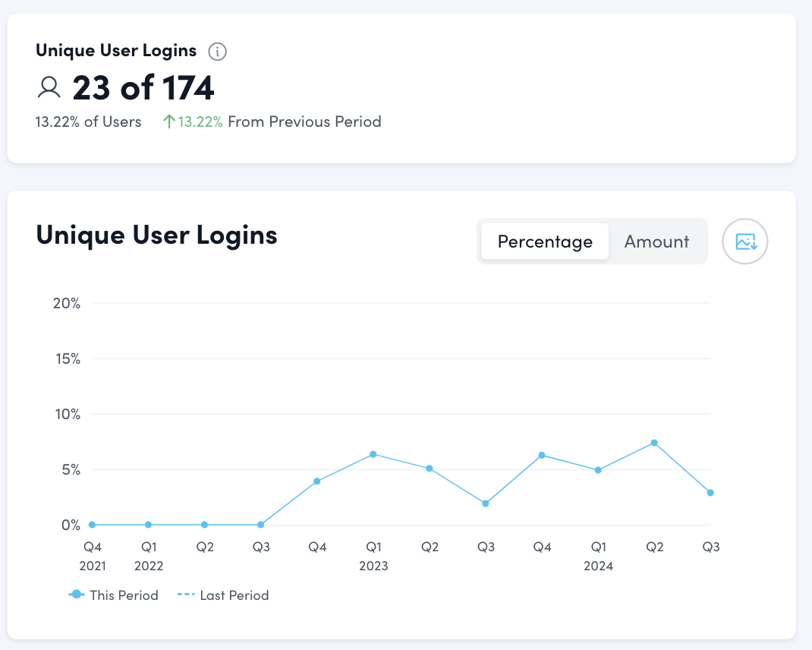Switch chart to Percentage view
The width and height of the screenshot is (812, 650).
click(545, 241)
